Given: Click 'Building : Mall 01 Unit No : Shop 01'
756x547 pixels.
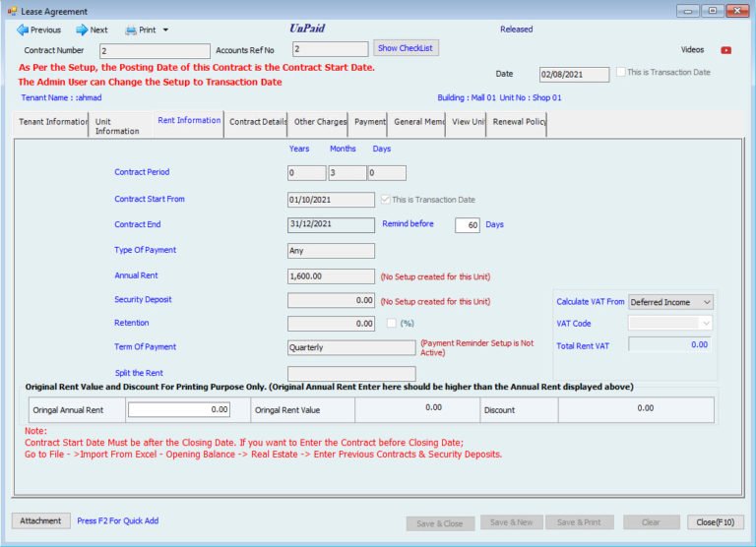Looking at the screenshot, I should pos(499,97).
